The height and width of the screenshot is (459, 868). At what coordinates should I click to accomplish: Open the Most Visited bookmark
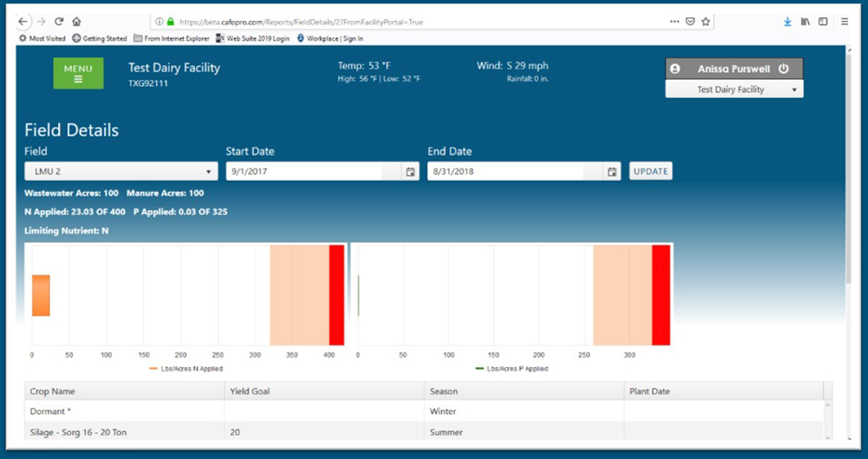[x=42, y=38]
